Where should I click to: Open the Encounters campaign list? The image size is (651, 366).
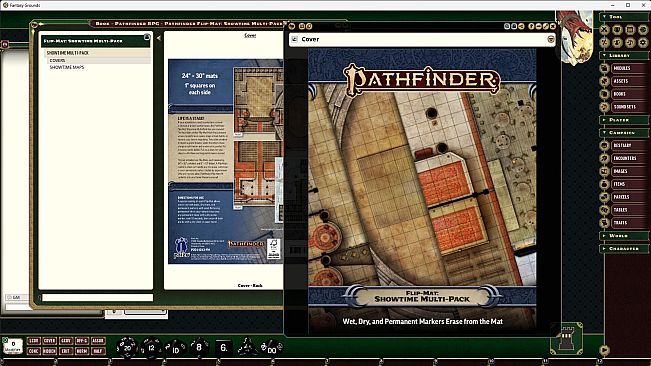tap(630, 158)
